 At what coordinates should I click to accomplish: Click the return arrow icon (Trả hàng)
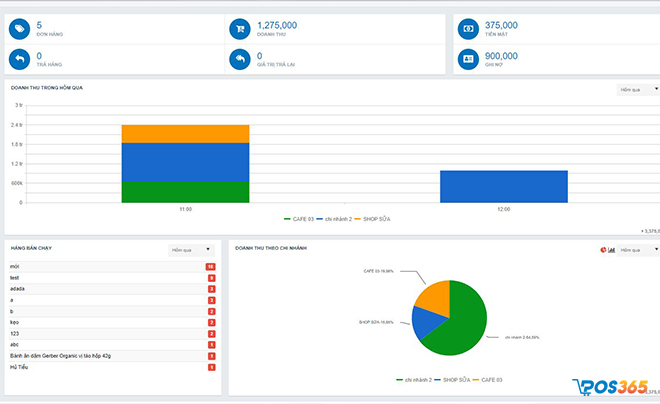[x=19, y=59]
